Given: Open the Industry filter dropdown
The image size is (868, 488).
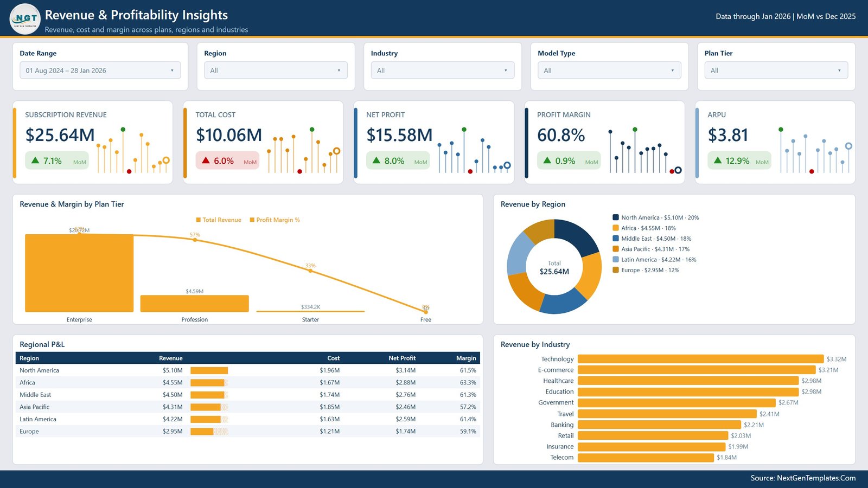Looking at the screenshot, I should coord(443,70).
